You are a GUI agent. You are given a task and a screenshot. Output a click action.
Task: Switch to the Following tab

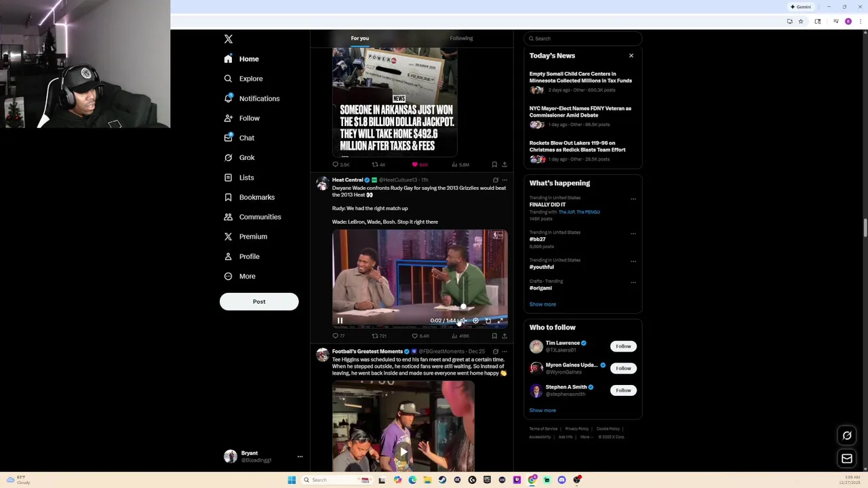tap(461, 39)
